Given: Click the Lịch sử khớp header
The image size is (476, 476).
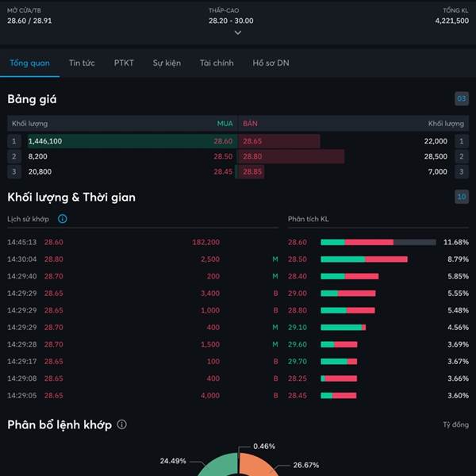Looking at the screenshot, I should pyautogui.click(x=28, y=219).
